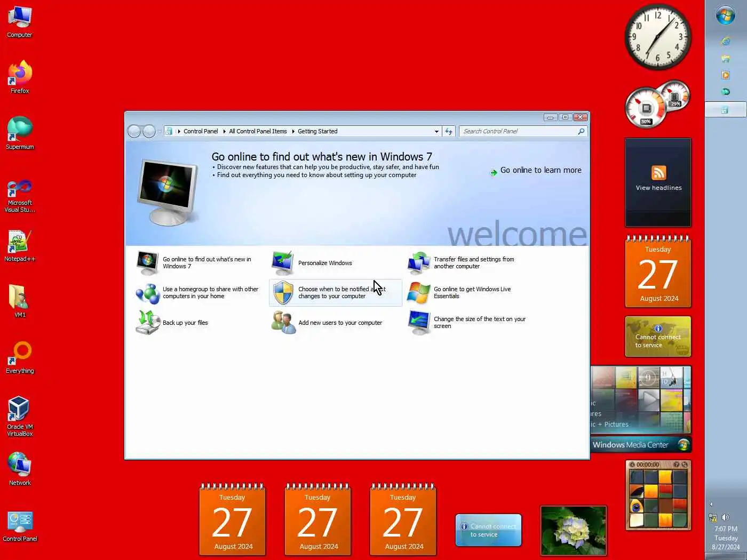Click Transfer files and settings icon
Image resolution: width=747 pixels, height=560 pixels.
click(x=419, y=263)
